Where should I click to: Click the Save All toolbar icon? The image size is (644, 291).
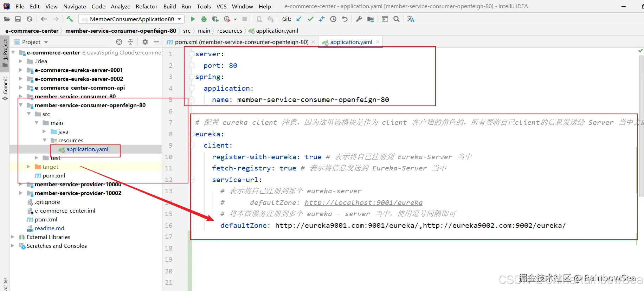click(x=18, y=19)
